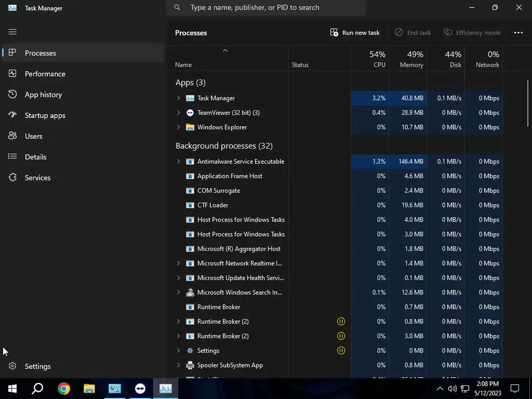The image size is (532, 399).
Task: Click the volume speaker tray icon
Action: 453,389
